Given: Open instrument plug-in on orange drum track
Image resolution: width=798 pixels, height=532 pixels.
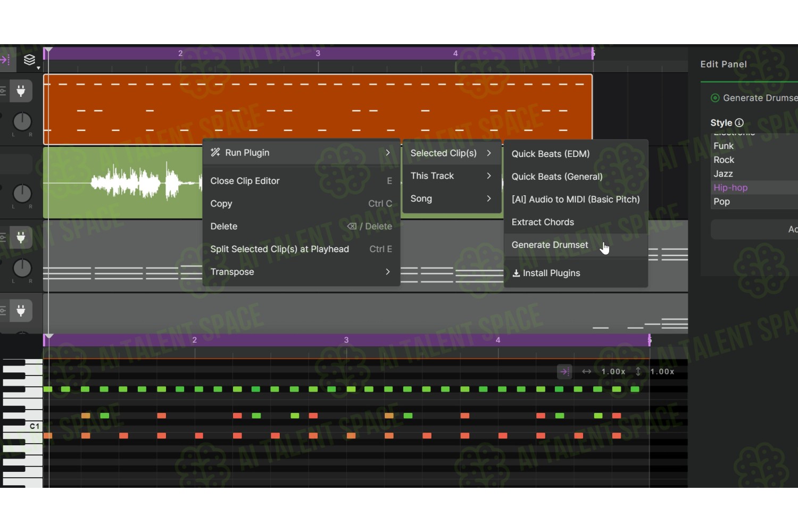Looking at the screenshot, I should coord(21,91).
